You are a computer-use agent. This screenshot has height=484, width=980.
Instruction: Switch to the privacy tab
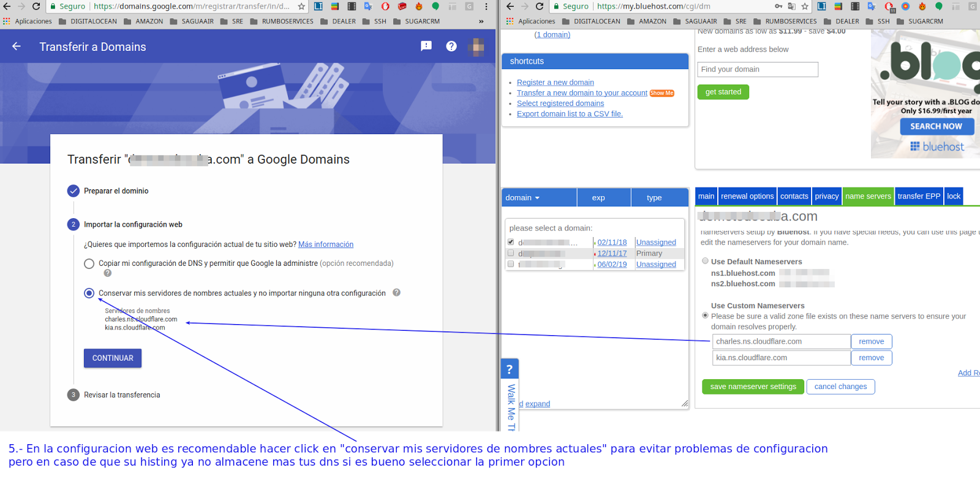pos(827,196)
